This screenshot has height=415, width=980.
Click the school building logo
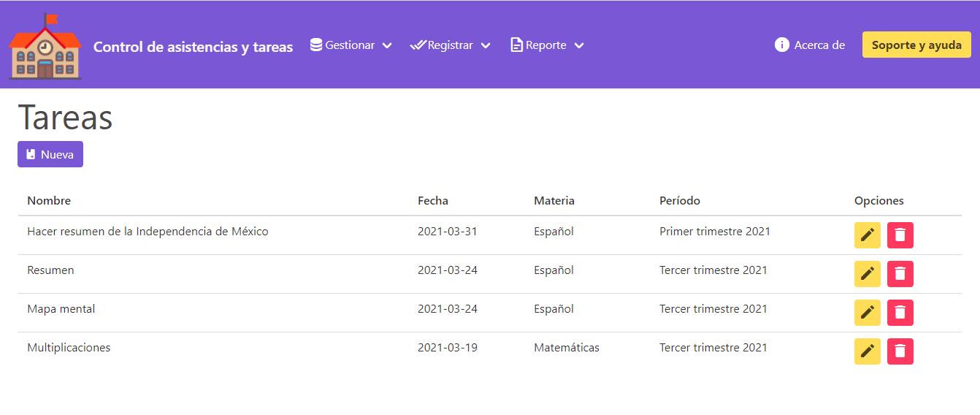coord(45,46)
